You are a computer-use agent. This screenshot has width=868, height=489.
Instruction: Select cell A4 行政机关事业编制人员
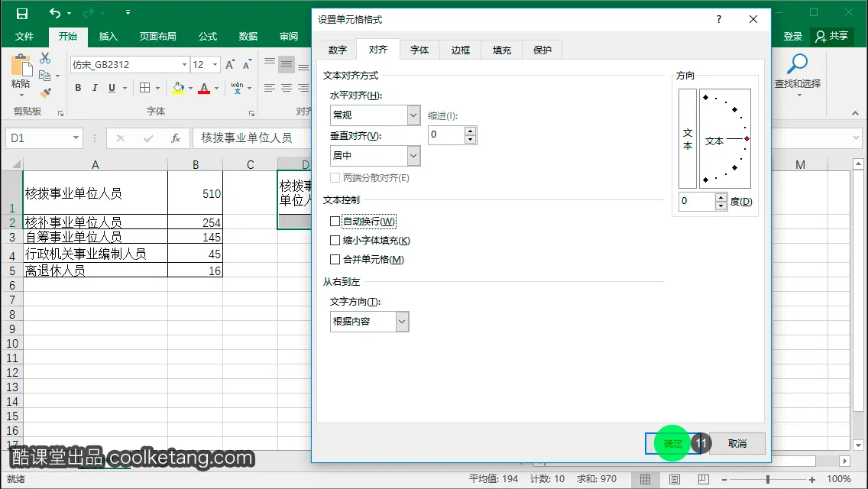(x=96, y=254)
